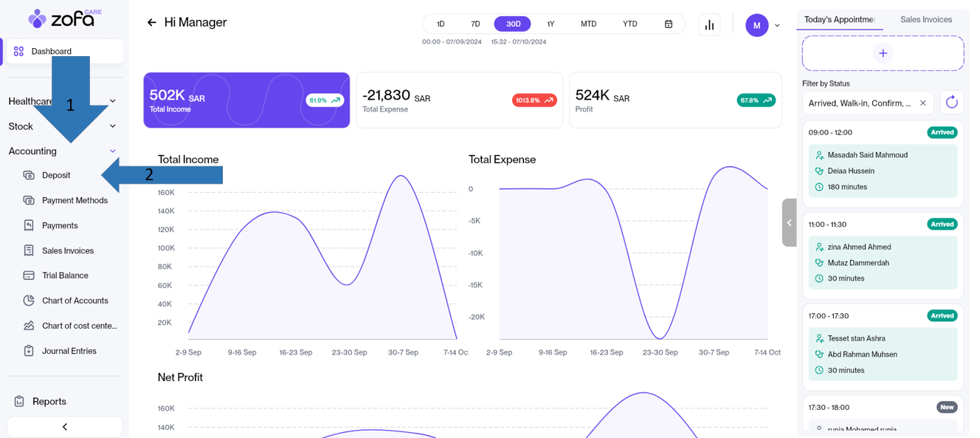Screen dimensions: 980x438
Task: Select the YTD period option
Action: pyautogui.click(x=629, y=24)
